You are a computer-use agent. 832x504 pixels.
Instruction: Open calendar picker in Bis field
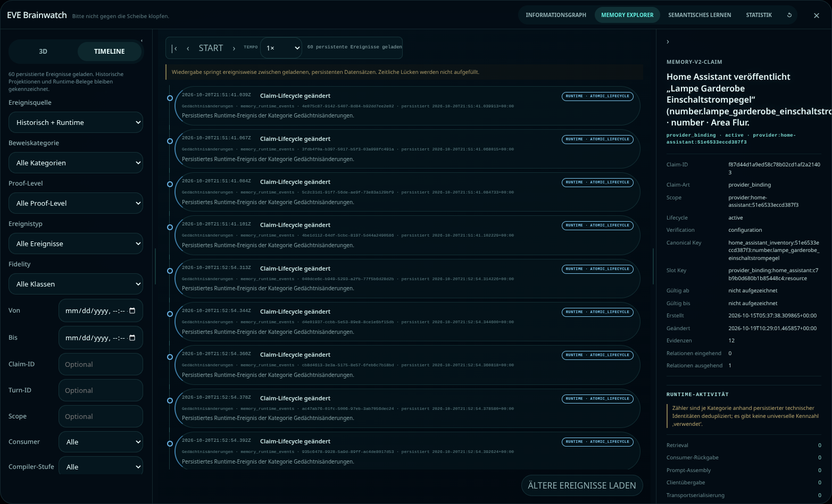tap(132, 338)
